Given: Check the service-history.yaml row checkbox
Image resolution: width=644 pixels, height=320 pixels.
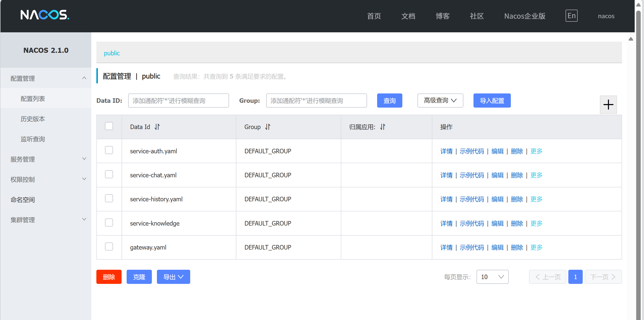Looking at the screenshot, I should (109, 198).
